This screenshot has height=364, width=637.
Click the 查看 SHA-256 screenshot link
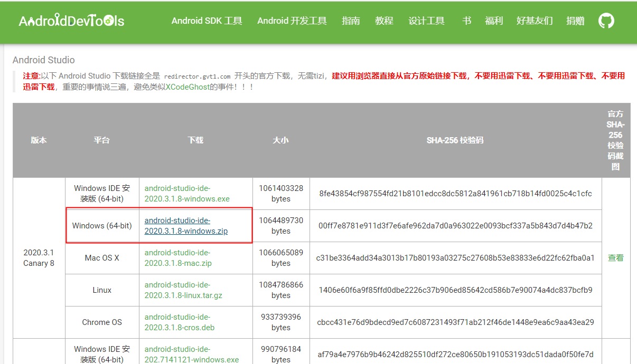pos(616,258)
